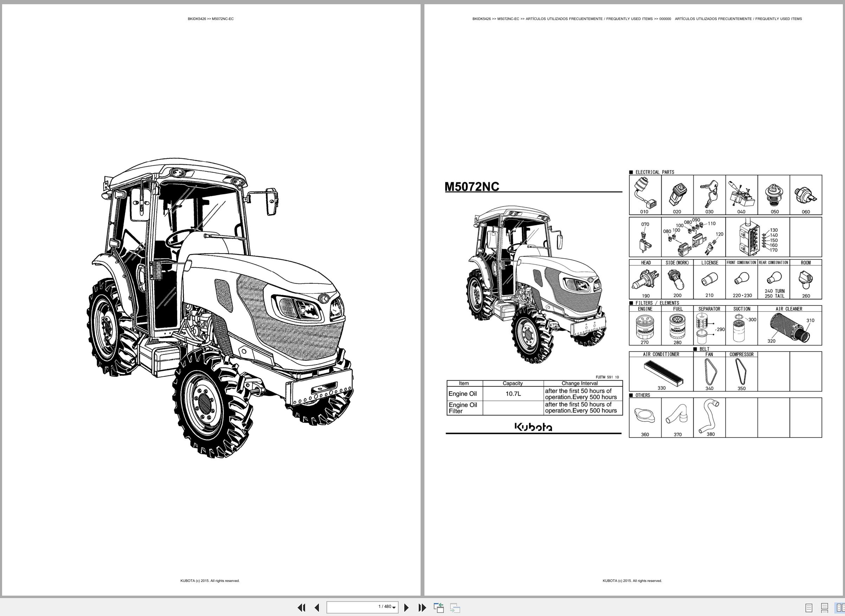Screen dimensions: 845x616
Task: Click the Change Interval column header
Action: tap(583, 383)
